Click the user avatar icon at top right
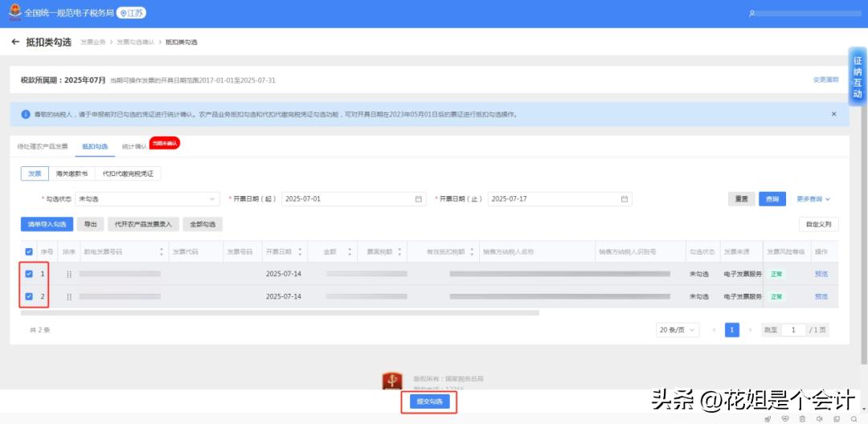Image resolution: width=868 pixels, height=424 pixels. (x=751, y=13)
